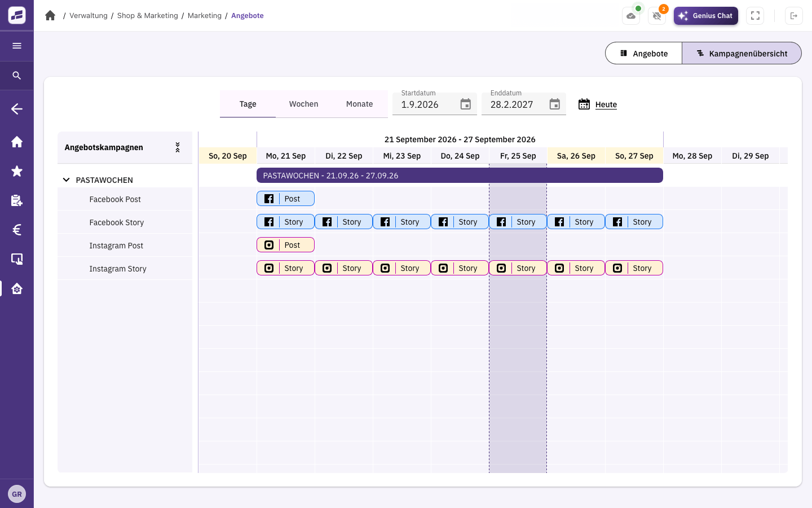Screen dimensions: 812x508
Task: Open the Marketing breadcrumb
Action: pyautogui.click(x=205, y=16)
